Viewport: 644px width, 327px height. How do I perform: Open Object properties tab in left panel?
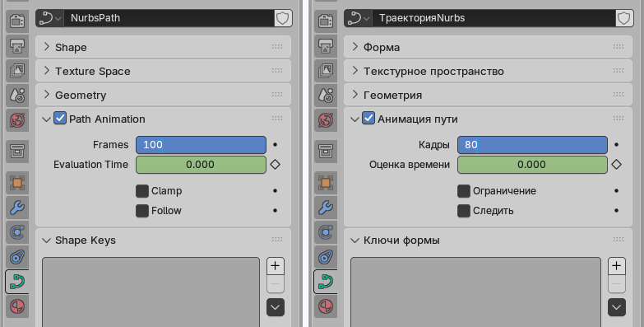(x=17, y=182)
